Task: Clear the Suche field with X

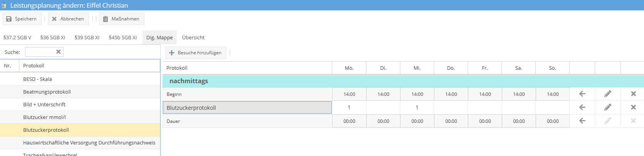Action: (x=59, y=52)
